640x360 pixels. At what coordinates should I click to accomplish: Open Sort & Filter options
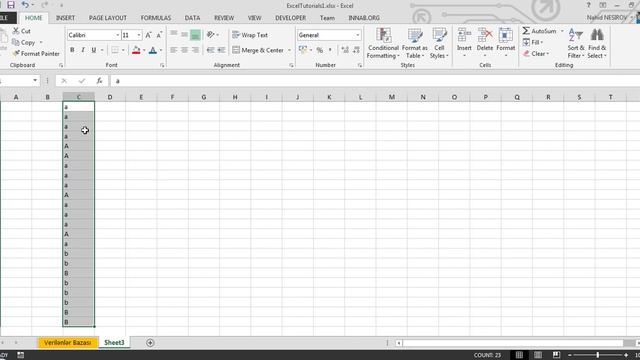[576, 43]
